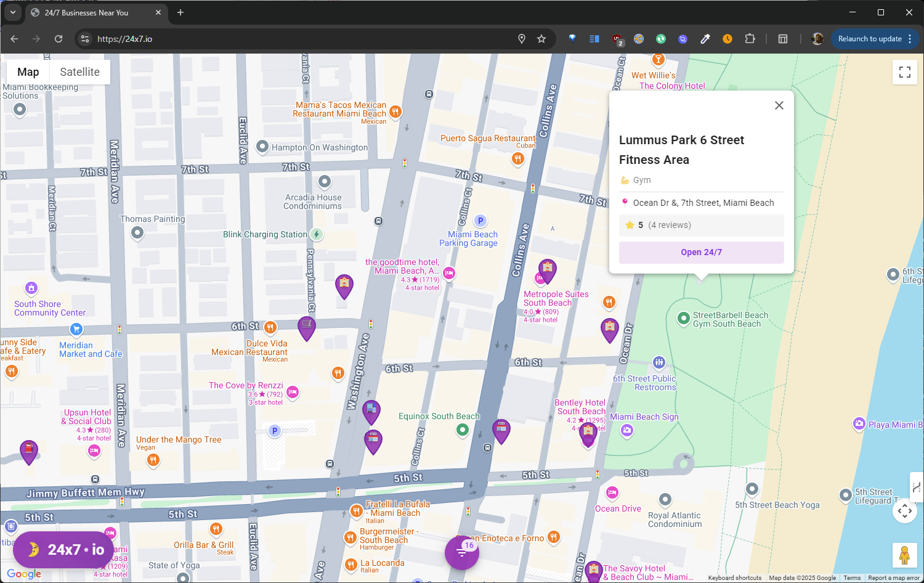Select The Cove by Renzzi hotel pin
Screen dimensions: 924x583
point(293,392)
